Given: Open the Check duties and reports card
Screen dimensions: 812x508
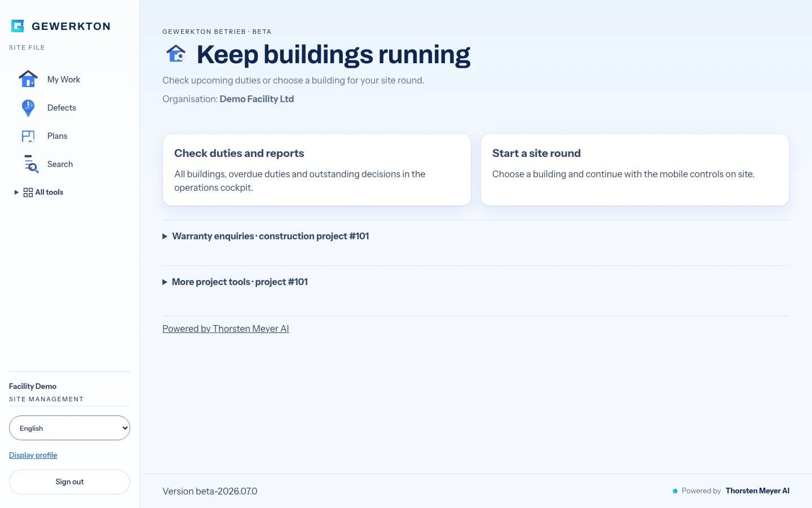Looking at the screenshot, I should pyautogui.click(x=317, y=170).
